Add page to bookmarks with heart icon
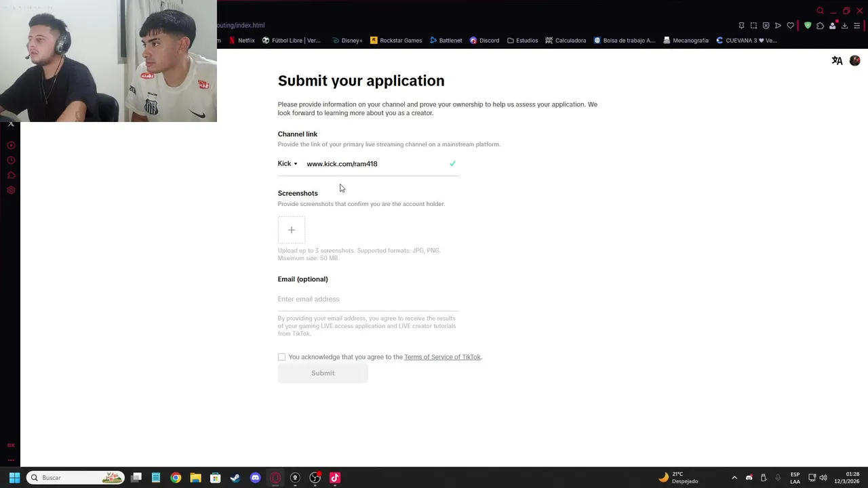This screenshot has width=868, height=488. [x=790, y=26]
